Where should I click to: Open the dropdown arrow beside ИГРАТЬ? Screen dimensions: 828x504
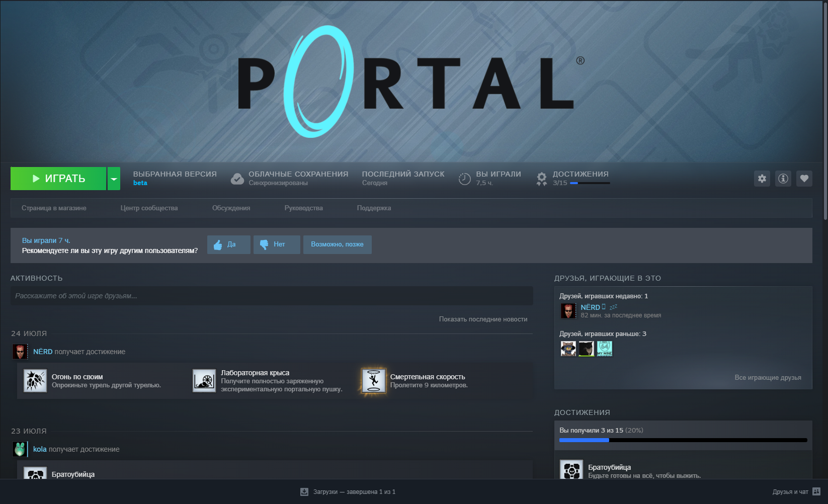[x=114, y=179]
